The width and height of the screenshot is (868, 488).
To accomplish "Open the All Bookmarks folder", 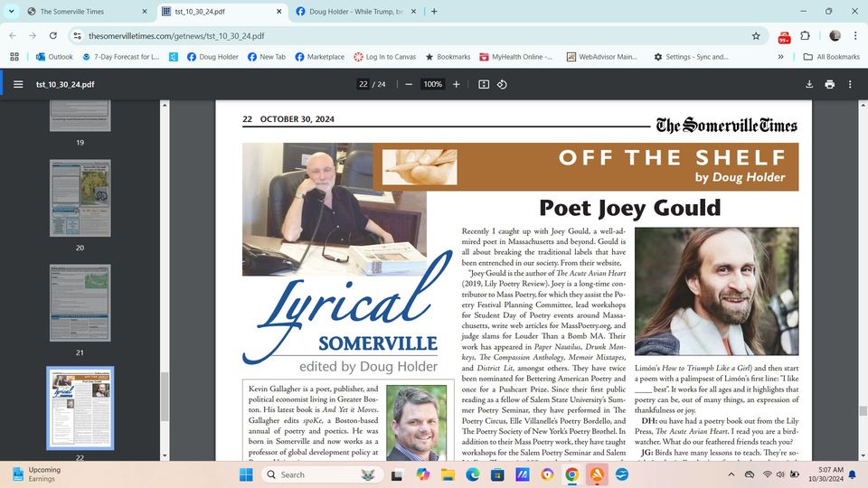I will [831, 56].
